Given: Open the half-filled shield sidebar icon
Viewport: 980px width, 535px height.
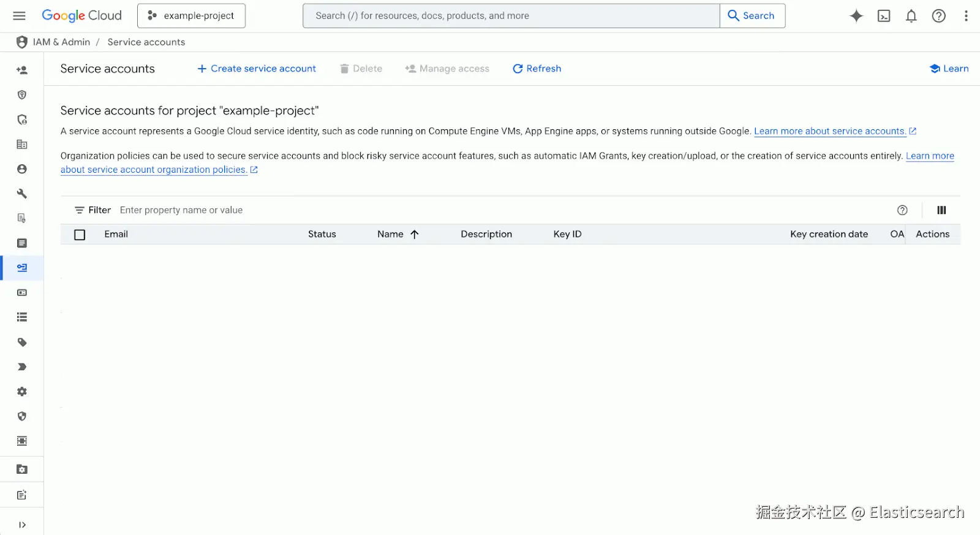Looking at the screenshot, I should pyautogui.click(x=22, y=416).
